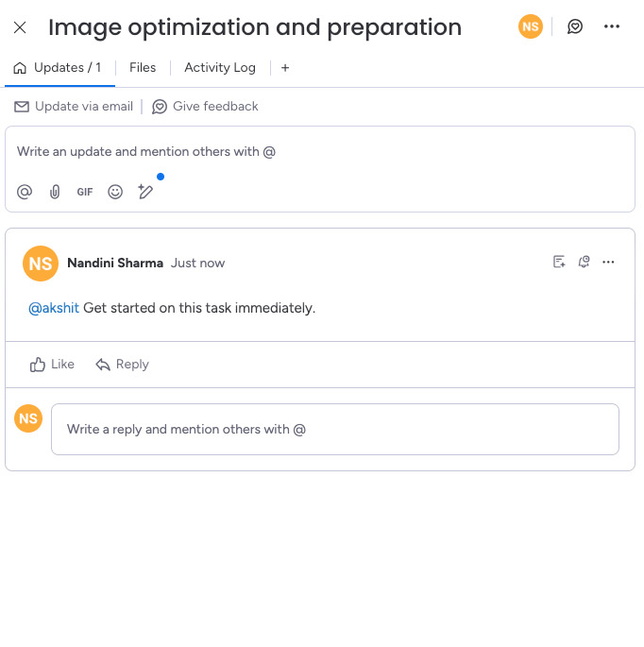Viewport: 644px width, 647px height.
Task: Open the emoji picker in update editor
Action: coord(115,192)
